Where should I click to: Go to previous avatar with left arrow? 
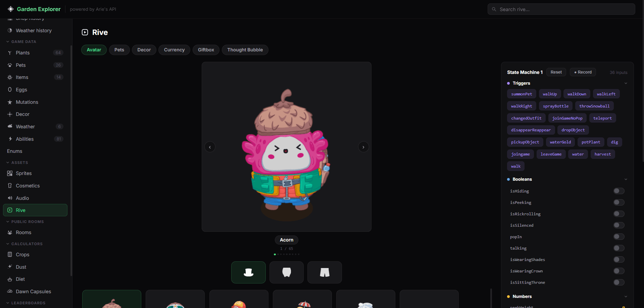(210, 147)
